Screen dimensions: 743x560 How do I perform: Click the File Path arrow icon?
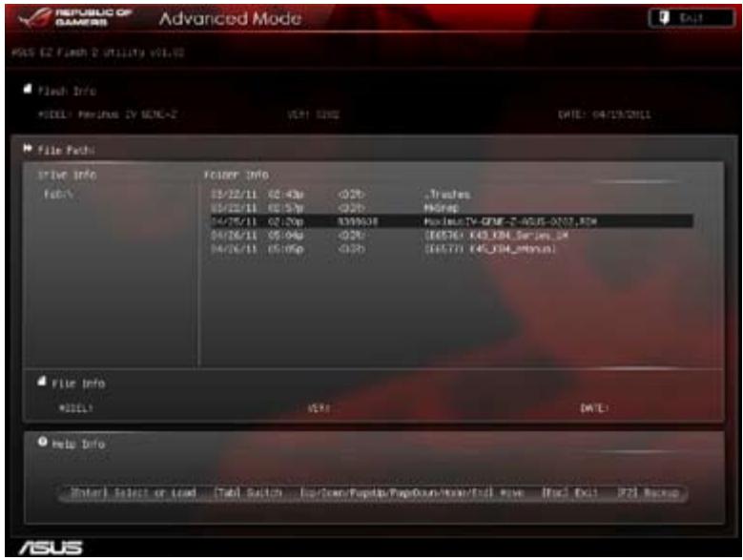coord(28,149)
